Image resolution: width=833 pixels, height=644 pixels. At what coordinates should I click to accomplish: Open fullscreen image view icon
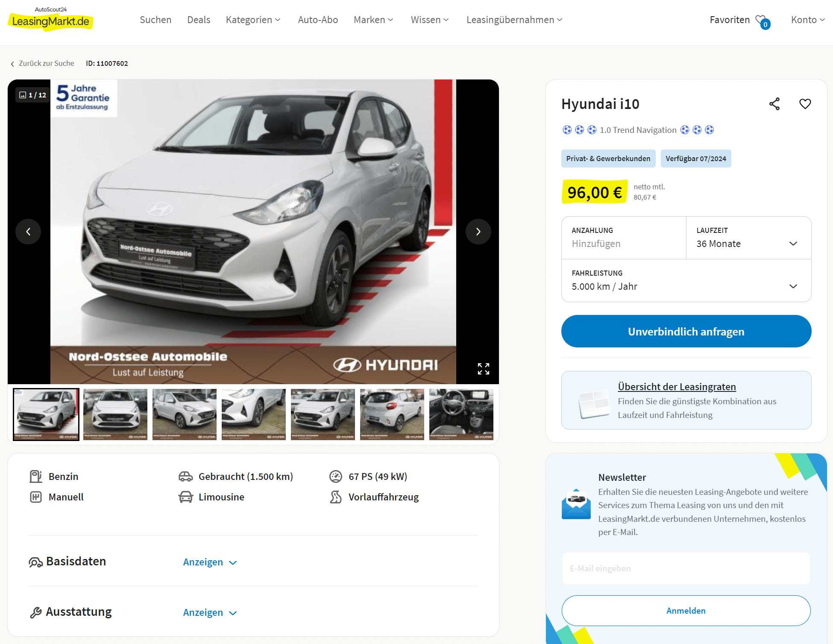tap(484, 369)
